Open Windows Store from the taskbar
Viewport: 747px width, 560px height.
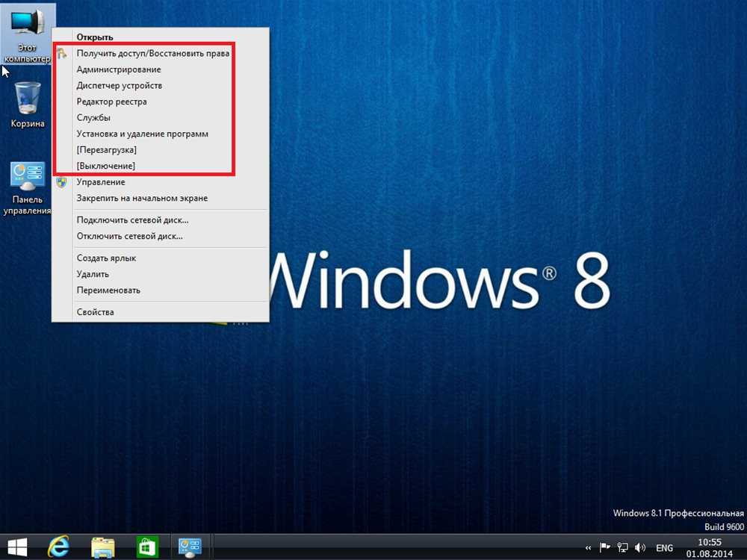click(146, 547)
